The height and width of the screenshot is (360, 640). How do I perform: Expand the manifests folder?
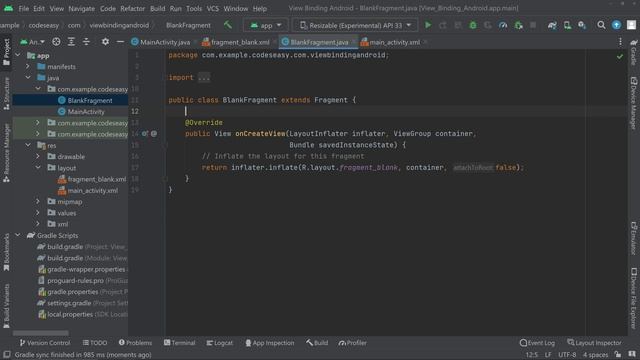coord(28,66)
